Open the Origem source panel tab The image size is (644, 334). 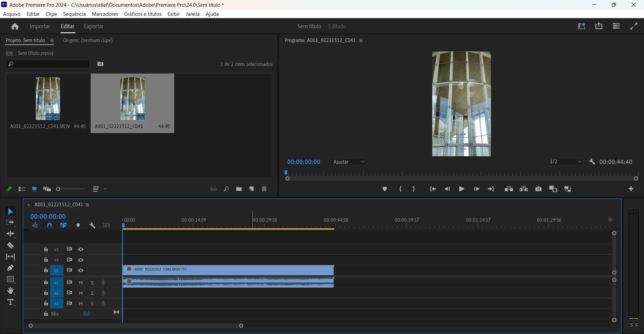click(x=88, y=40)
